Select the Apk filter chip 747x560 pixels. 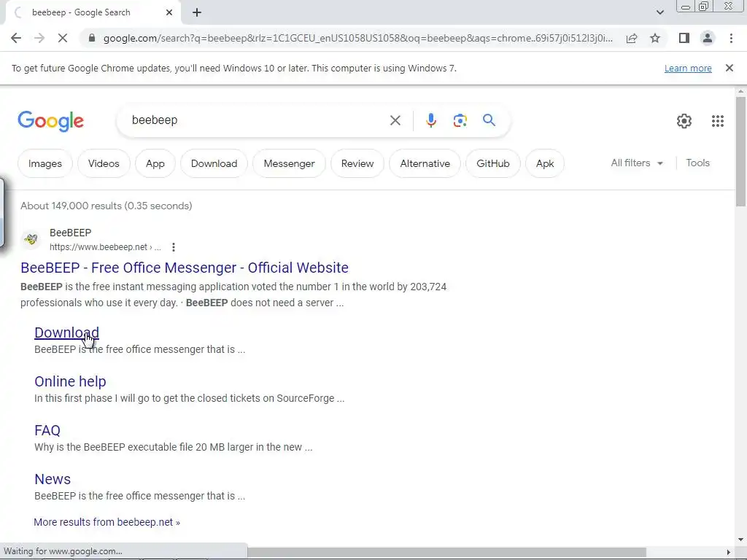[x=544, y=163]
